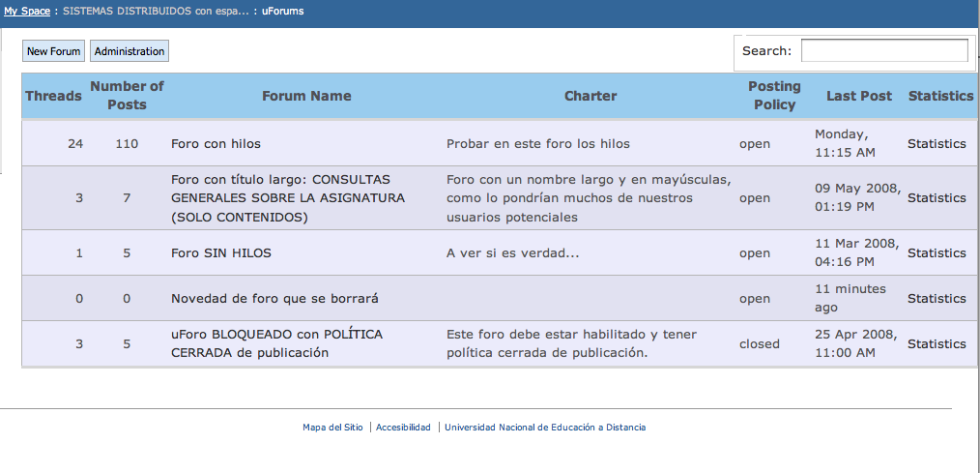This screenshot has height=473, width=980.
Task: Open the 'Foro con hilos' forum
Action: tap(216, 144)
